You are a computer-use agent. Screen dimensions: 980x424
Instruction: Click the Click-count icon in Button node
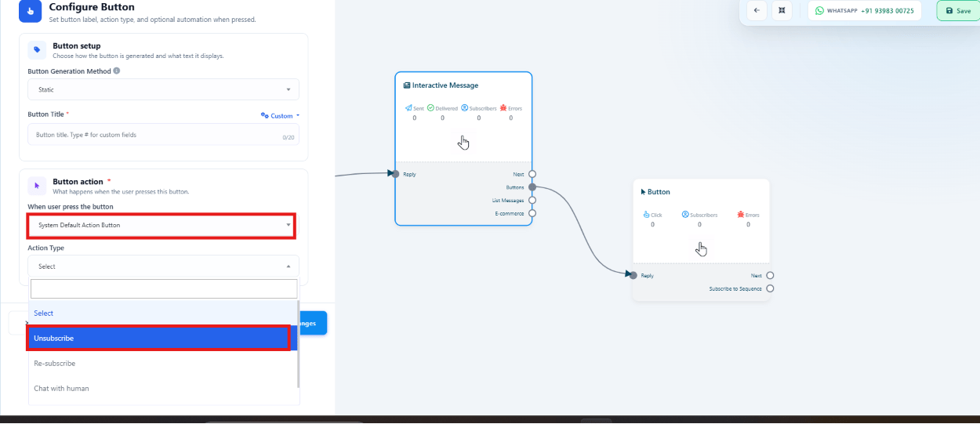(647, 214)
